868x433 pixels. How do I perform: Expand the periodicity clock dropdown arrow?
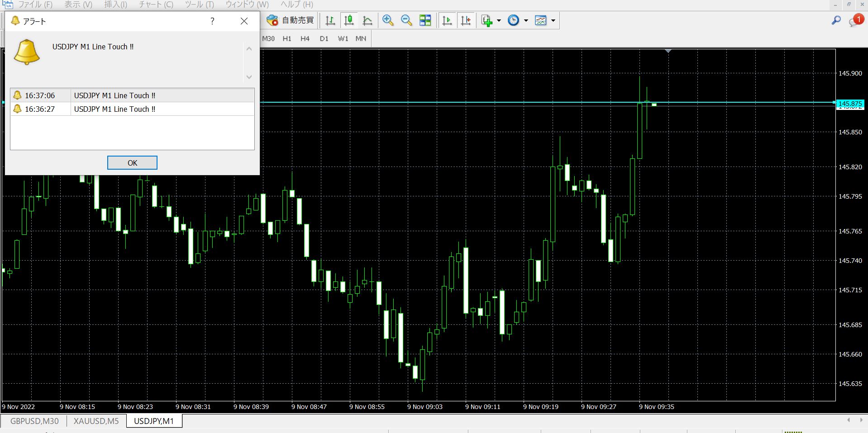(x=526, y=20)
